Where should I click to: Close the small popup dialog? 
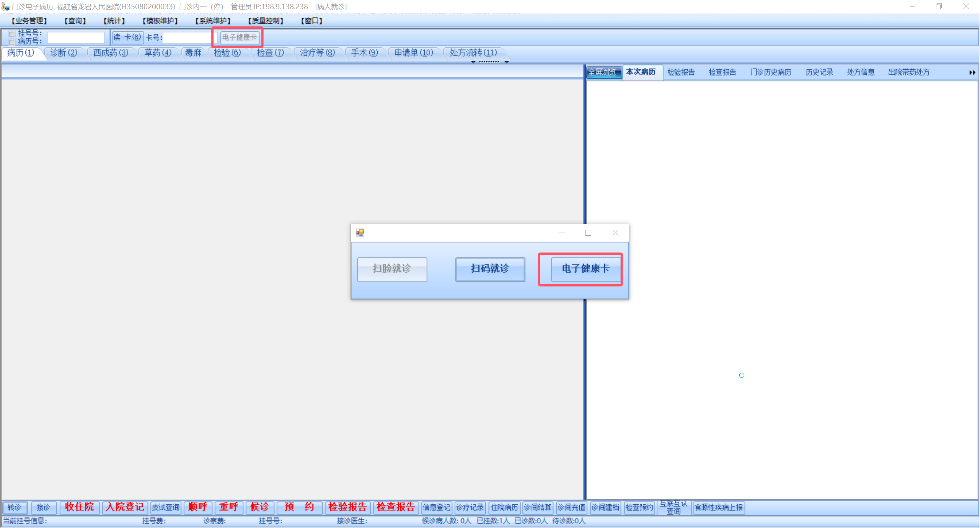615,233
